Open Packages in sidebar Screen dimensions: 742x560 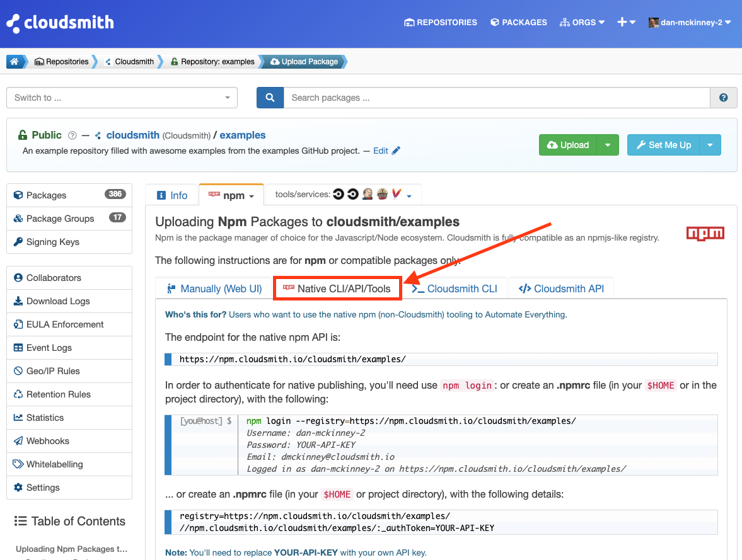click(69, 195)
